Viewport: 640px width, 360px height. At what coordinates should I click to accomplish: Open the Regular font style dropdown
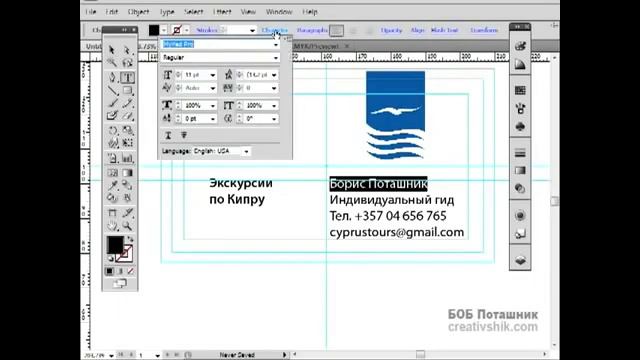[x=276, y=58]
